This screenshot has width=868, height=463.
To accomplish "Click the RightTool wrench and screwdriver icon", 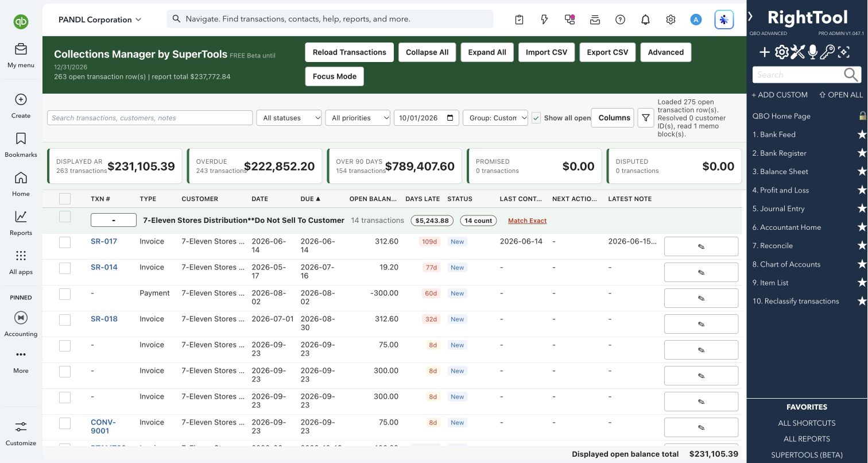I will tap(797, 53).
